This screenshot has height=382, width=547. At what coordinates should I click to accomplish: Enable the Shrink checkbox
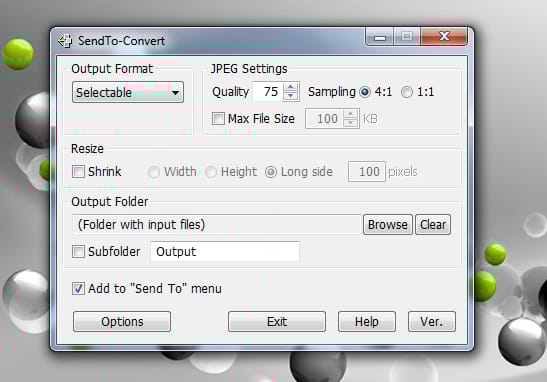(78, 172)
